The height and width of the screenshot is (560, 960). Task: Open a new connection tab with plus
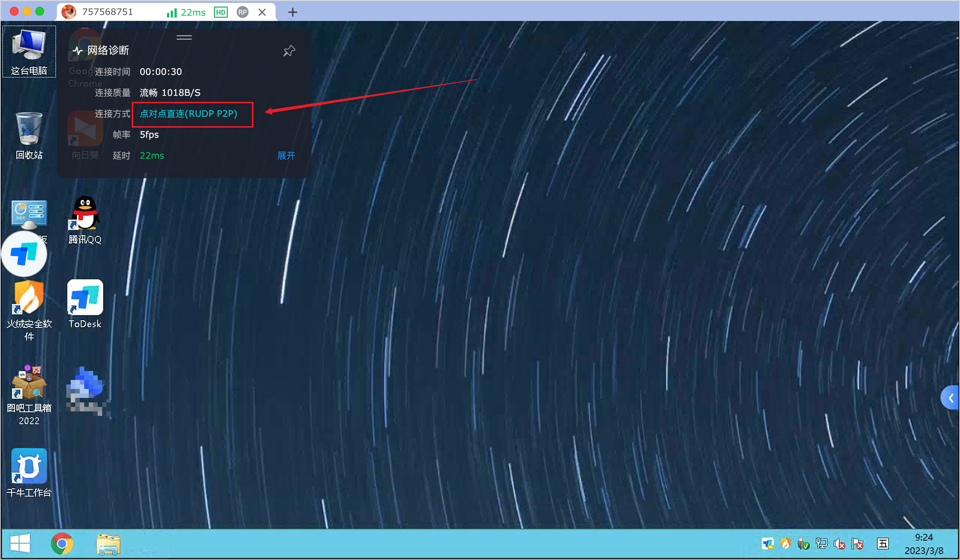click(292, 12)
